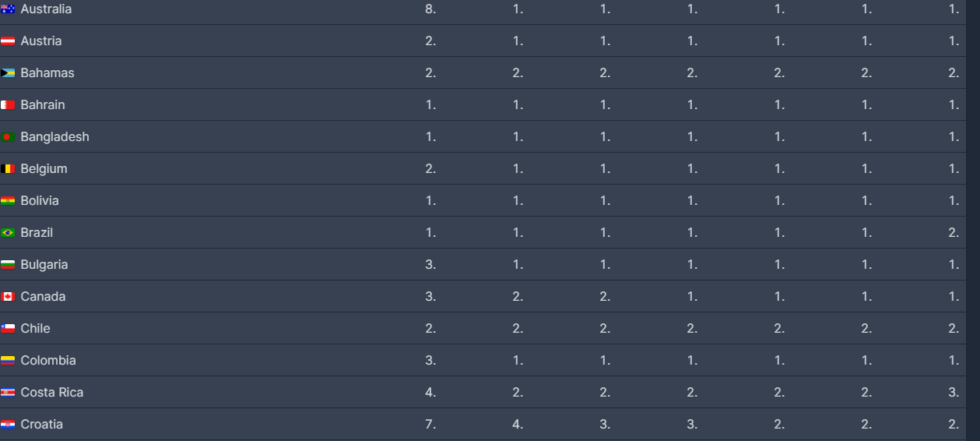Select the Bangladesh table row name
The width and height of the screenshot is (980, 441).
[55, 137]
